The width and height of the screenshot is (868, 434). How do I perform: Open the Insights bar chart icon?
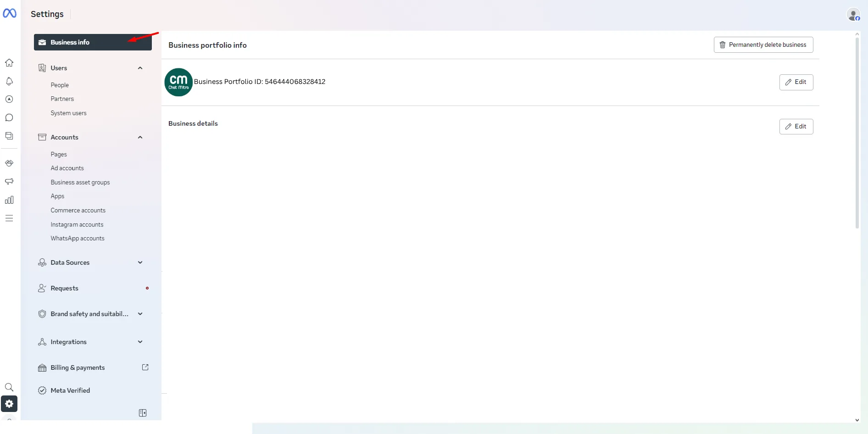tap(9, 200)
